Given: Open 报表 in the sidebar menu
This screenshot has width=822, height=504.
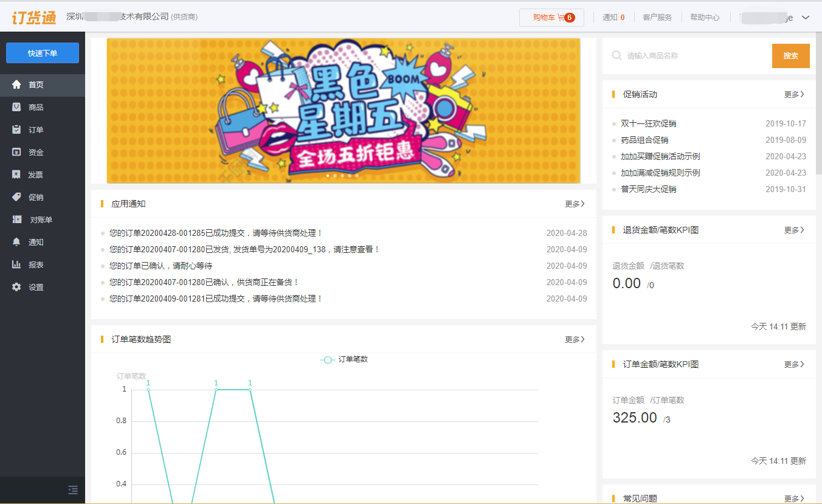Looking at the screenshot, I should pyautogui.click(x=43, y=264).
